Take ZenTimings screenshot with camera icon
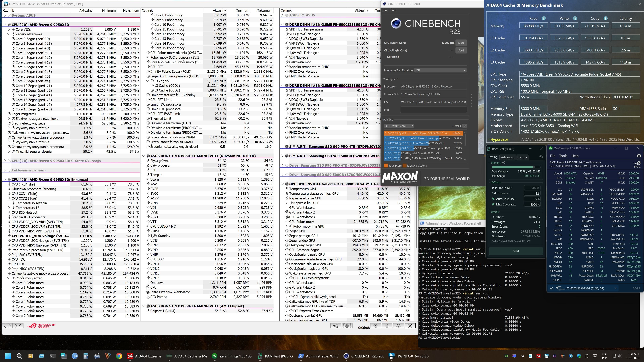The width and height of the screenshot is (644, 362). [x=639, y=156]
